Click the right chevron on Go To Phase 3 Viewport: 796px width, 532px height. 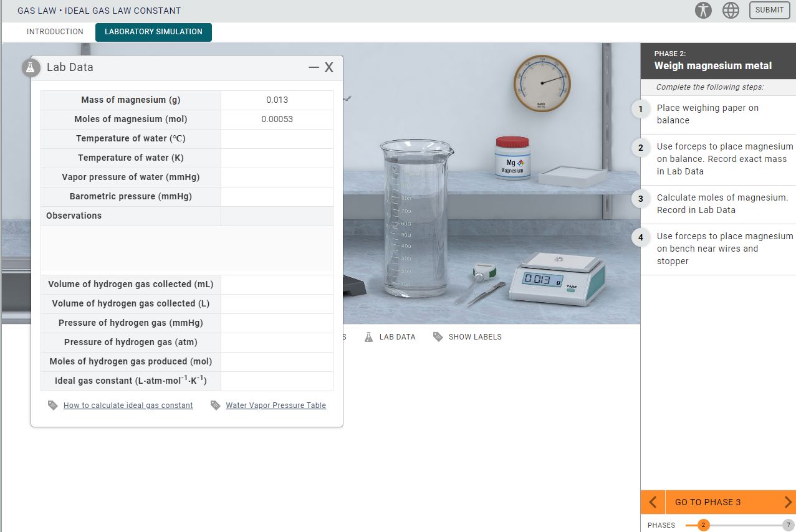click(787, 502)
